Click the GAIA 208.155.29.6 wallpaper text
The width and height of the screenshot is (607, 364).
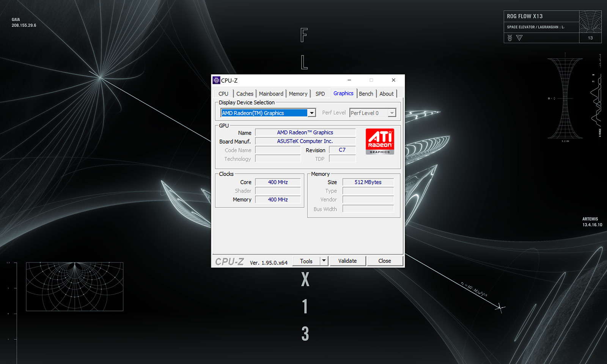24,22
